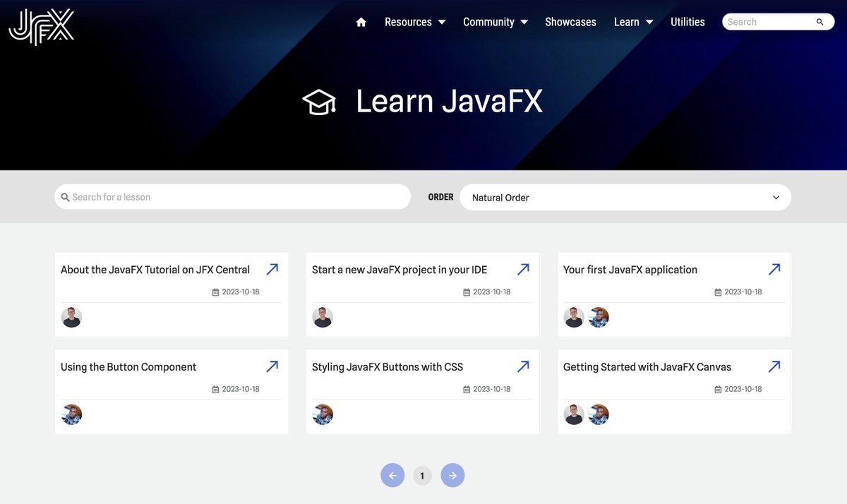Click second author avatar on Your first JavaFX application card
847x504 pixels.
[599, 318]
